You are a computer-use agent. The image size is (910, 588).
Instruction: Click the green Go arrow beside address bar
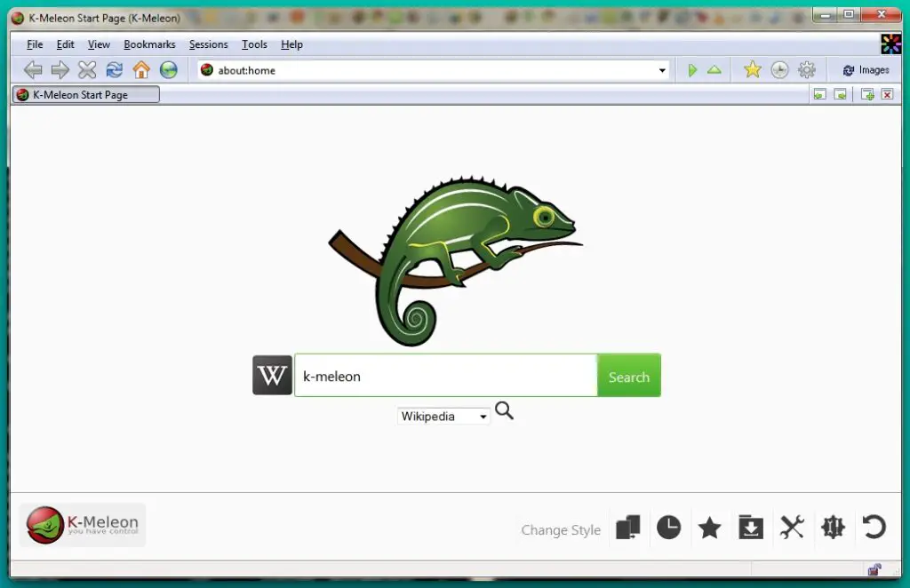pyautogui.click(x=692, y=69)
